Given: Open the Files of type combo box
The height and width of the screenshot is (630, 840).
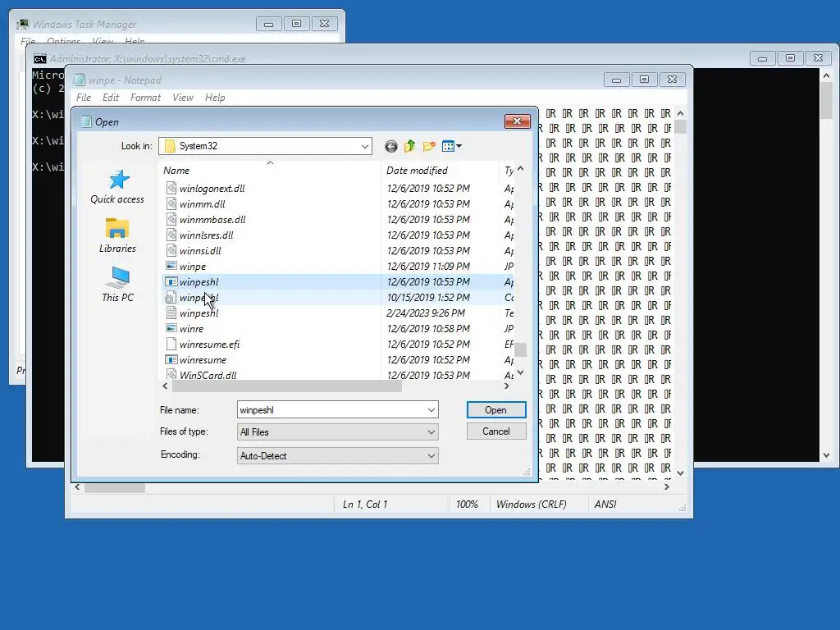Looking at the screenshot, I should [337, 432].
